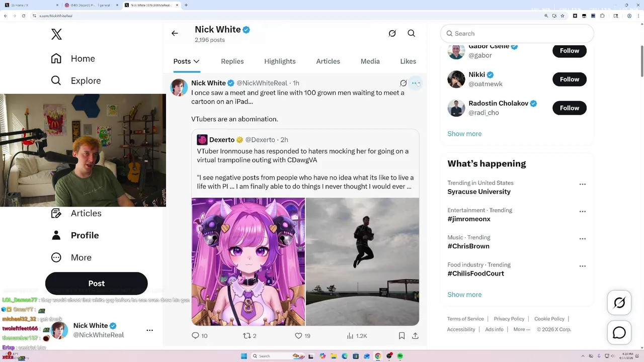644x362 pixels.
Task: Follow Nikki @oatmewk
Action: tap(570, 79)
